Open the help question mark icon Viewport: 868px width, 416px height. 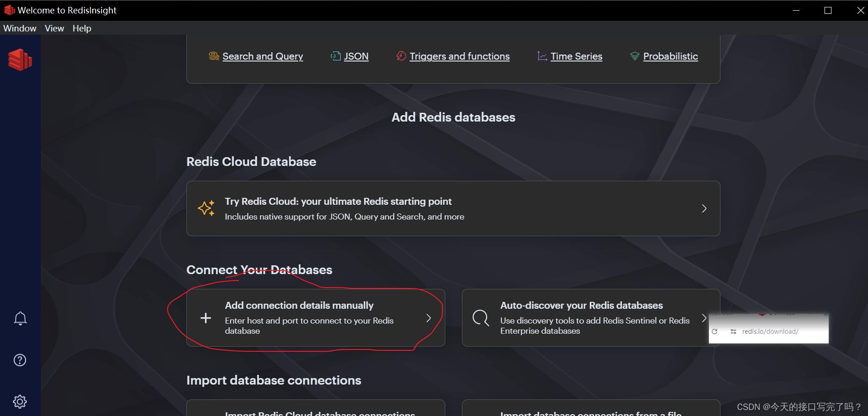pyautogui.click(x=20, y=360)
